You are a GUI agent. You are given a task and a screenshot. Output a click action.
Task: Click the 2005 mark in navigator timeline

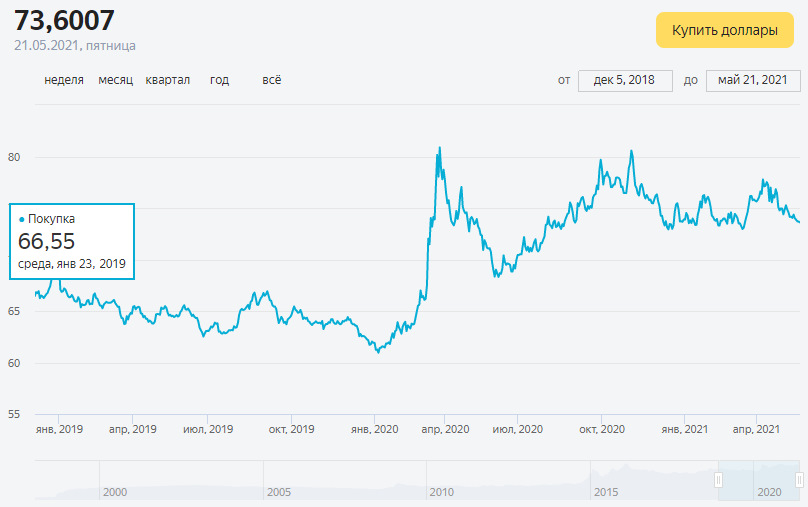click(278, 493)
